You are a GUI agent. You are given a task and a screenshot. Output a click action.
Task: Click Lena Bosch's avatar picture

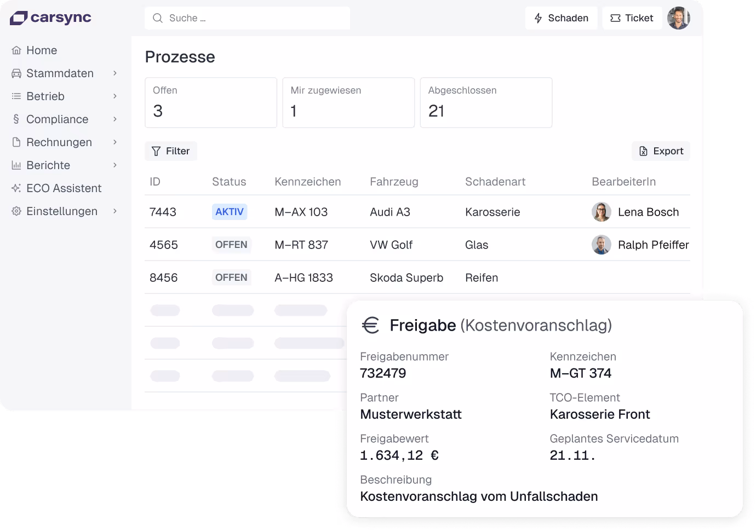pyautogui.click(x=602, y=212)
